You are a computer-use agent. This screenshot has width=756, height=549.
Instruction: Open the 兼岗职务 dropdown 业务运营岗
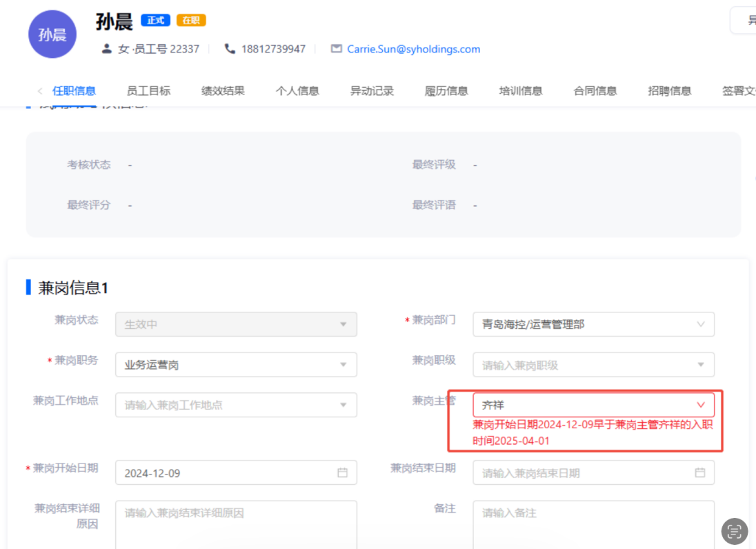tap(236, 365)
